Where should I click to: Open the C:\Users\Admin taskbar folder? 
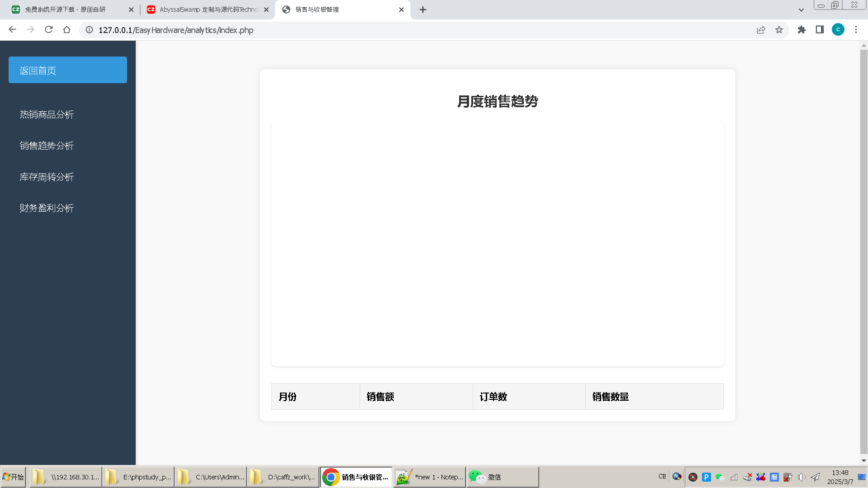210,477
